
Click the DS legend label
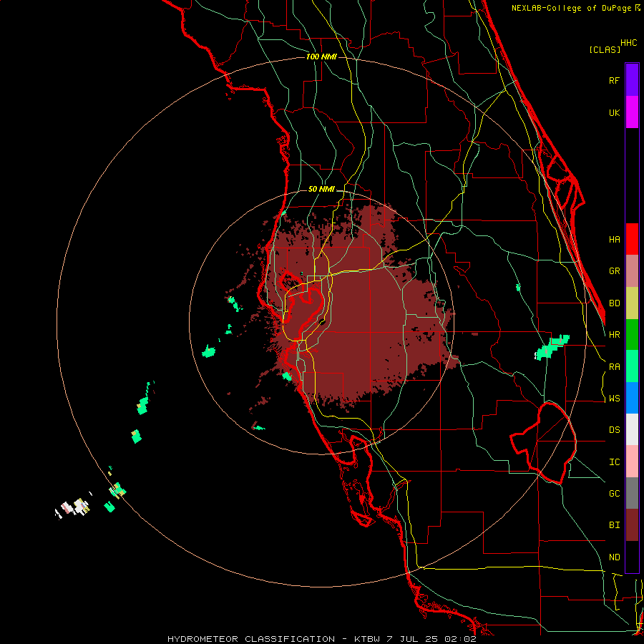point(614,430)
